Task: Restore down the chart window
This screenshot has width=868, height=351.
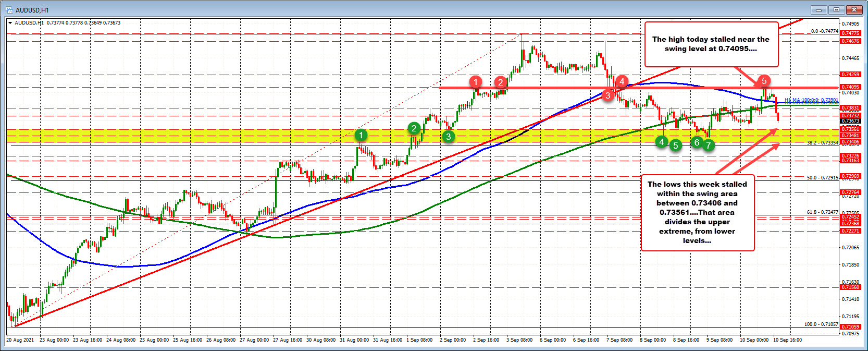Action: tap(837, 10)
